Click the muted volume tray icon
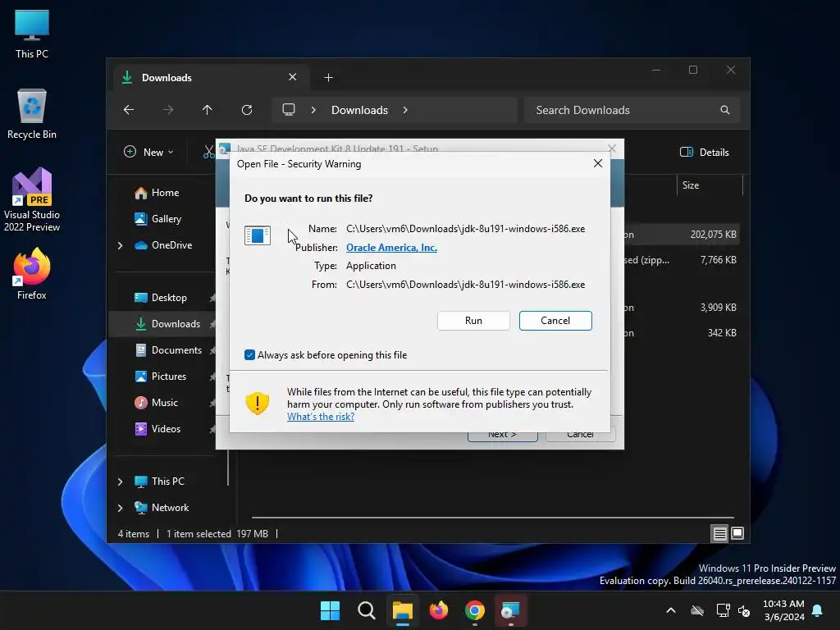 (x=744, y=610)
